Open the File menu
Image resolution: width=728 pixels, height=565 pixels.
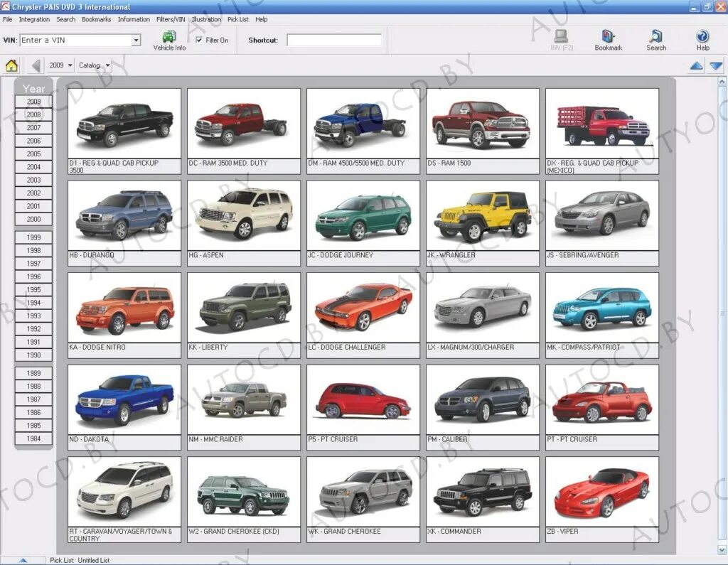click(7, 19)
